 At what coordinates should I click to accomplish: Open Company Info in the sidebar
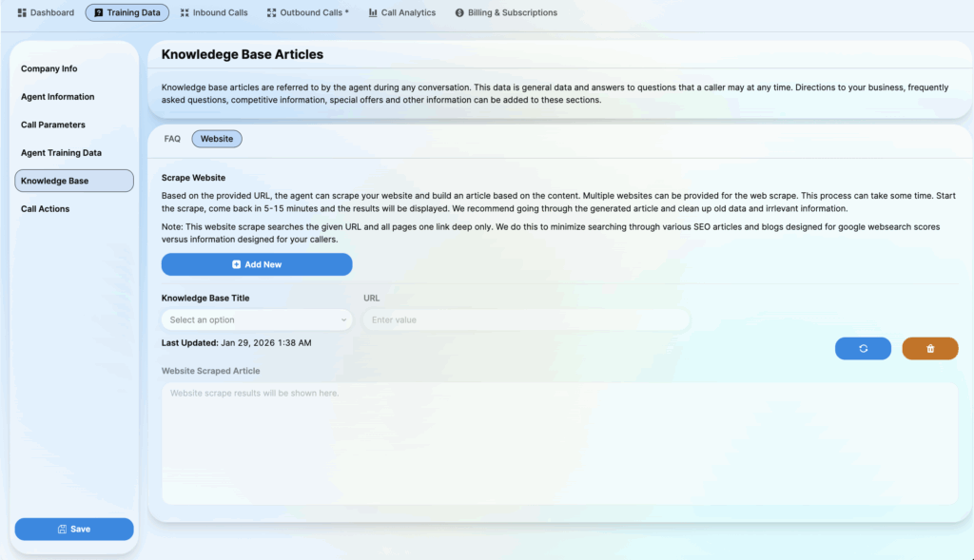click(x=49, y=69)
